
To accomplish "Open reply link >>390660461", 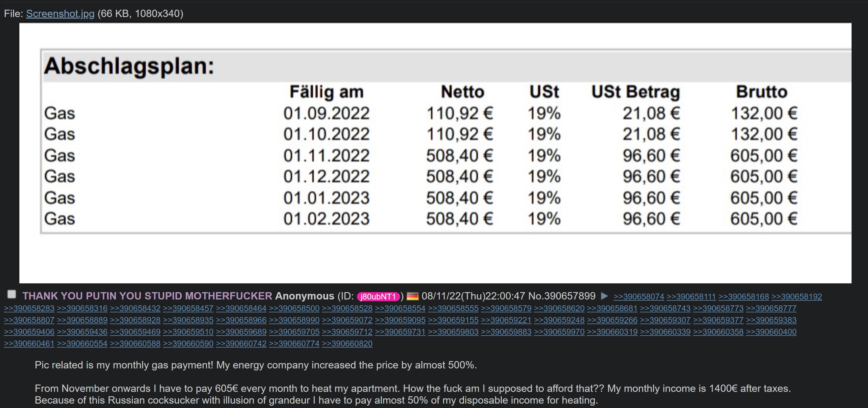I will [x=29, y=344].
